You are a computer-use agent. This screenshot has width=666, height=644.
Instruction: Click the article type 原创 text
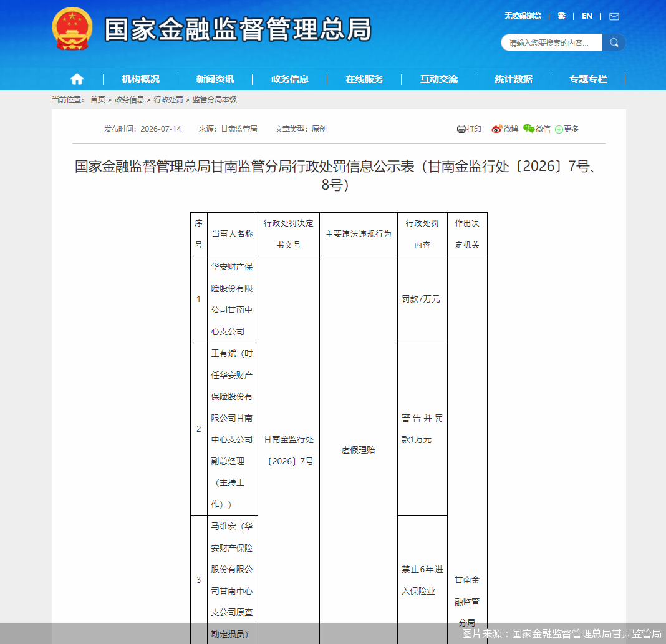(x=319, y=129)
